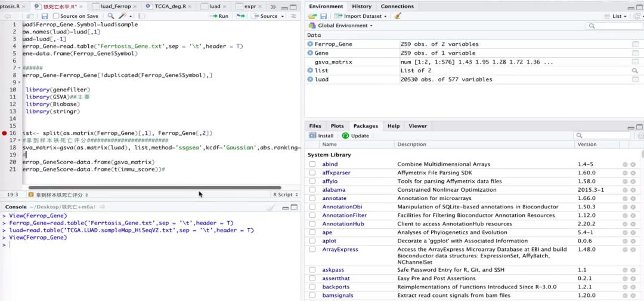Open the ArrayExpress package link
The image size is (644, 301).
[340, 250]
